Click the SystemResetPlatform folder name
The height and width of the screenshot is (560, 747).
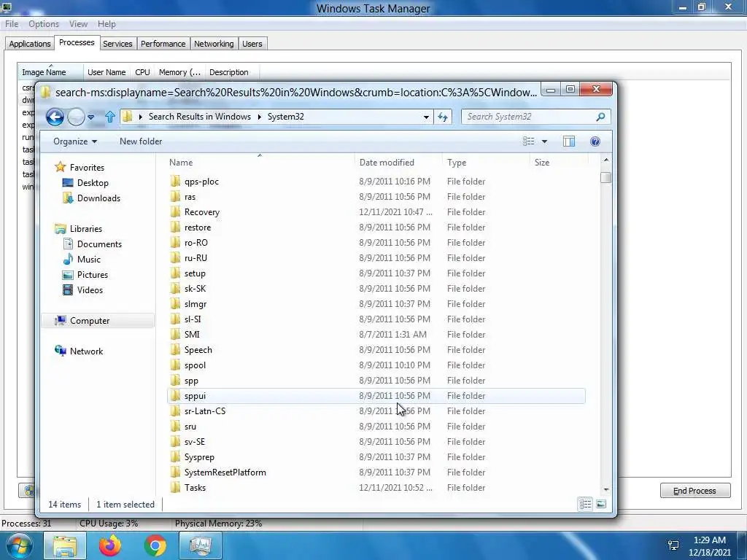225,472
